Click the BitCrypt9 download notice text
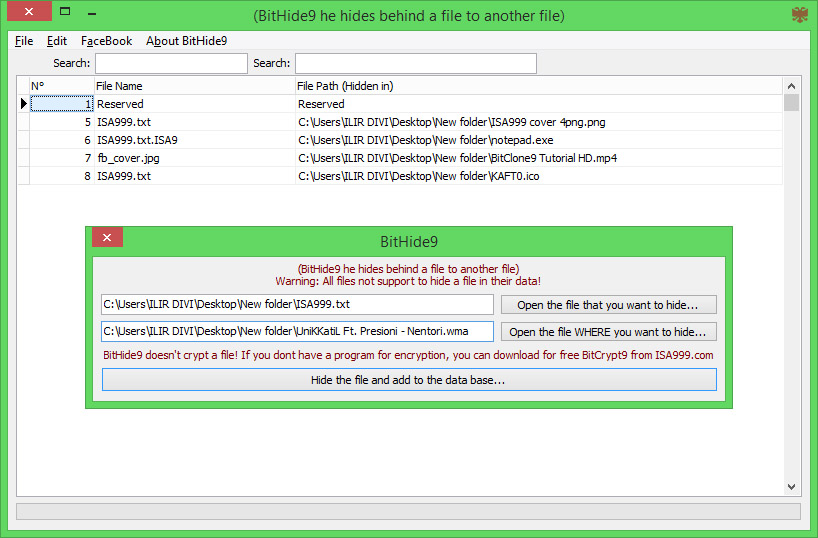This screenshot has width=818, height=538. tap(408, 355)
